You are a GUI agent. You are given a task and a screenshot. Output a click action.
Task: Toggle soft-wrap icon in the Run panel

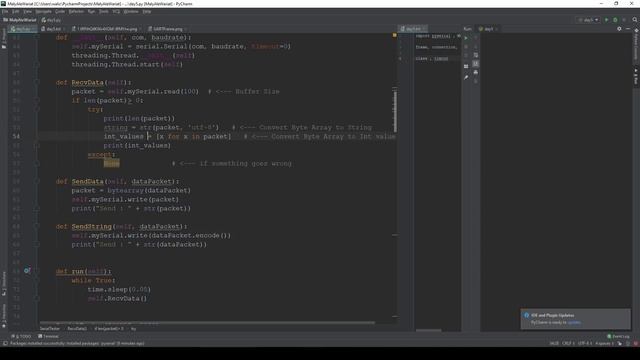click(476, 55)
